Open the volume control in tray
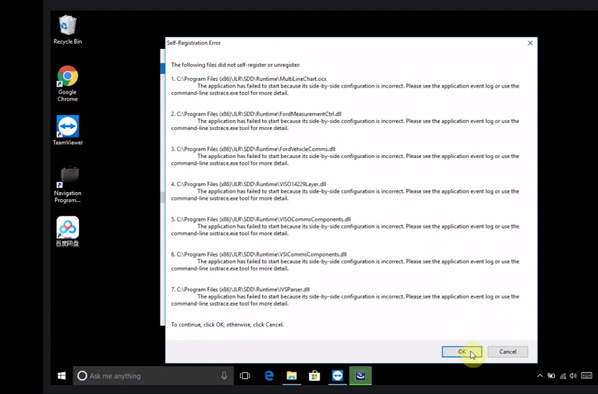 click(x=573, y=376)
